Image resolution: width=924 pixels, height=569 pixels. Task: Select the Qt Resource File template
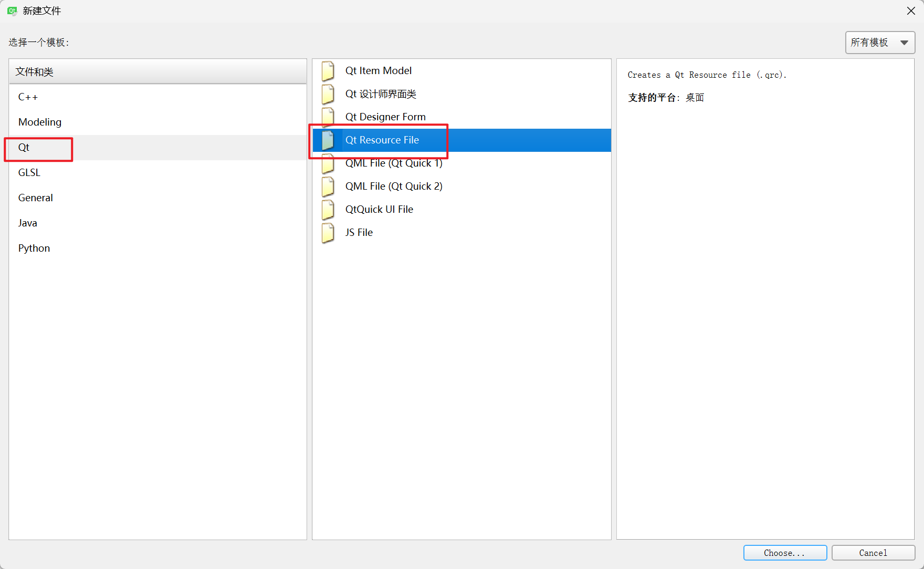(461, 140)
